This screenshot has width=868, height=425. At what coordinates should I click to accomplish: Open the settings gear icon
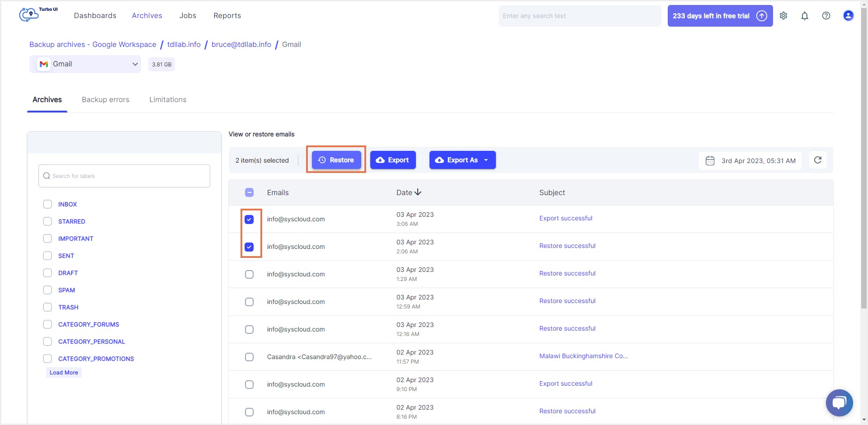coord(783,15)
